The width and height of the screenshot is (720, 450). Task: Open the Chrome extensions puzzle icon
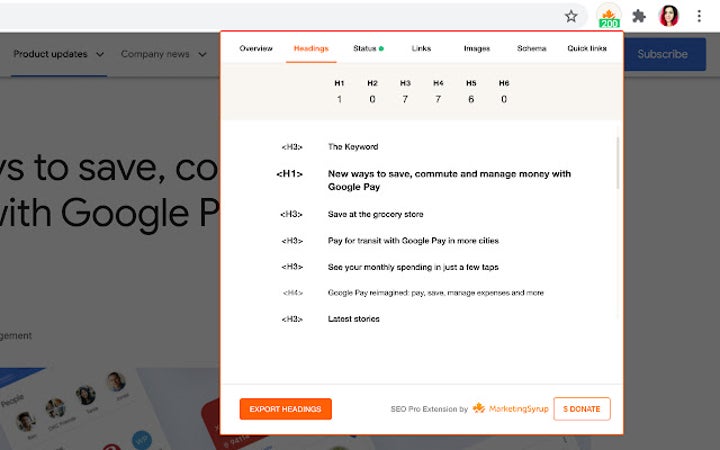click(x=639, y=16)
